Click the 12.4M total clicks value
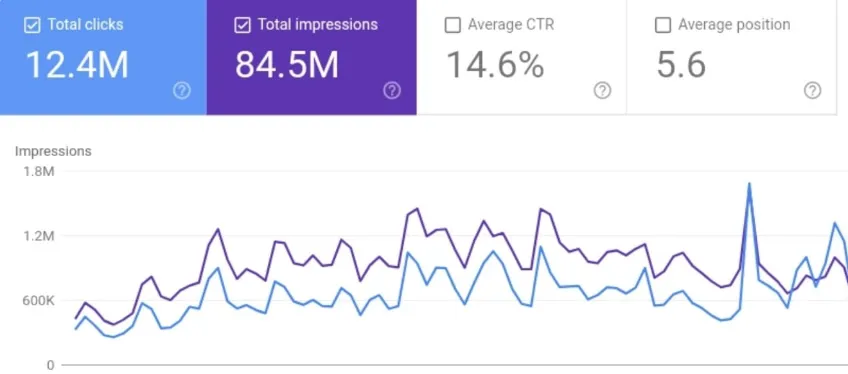848x374 pixels. [77, 65]
